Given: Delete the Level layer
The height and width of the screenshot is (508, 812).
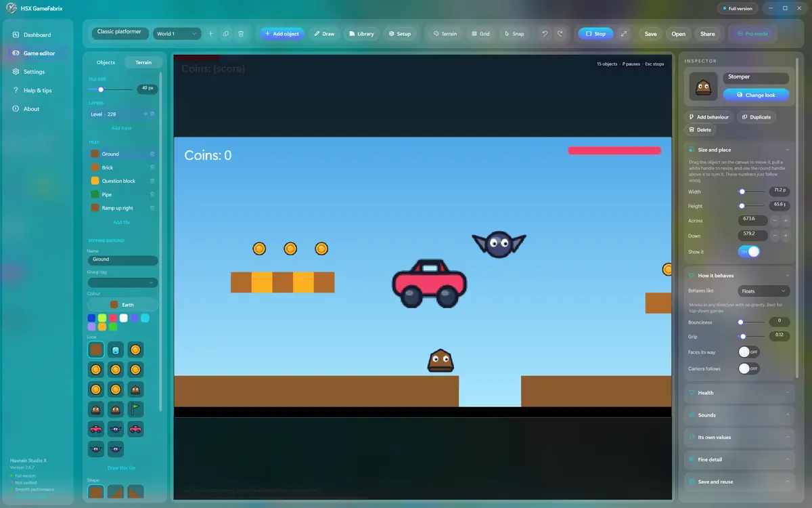Looking at the screenshot, I should click(x=153, y=114).
